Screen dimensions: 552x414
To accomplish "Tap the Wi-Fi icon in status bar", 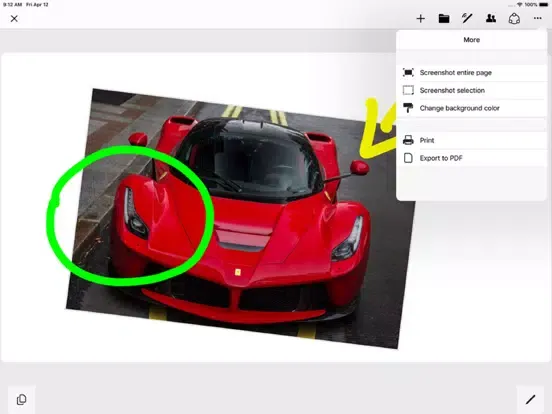I will click(x=520, y=5).
